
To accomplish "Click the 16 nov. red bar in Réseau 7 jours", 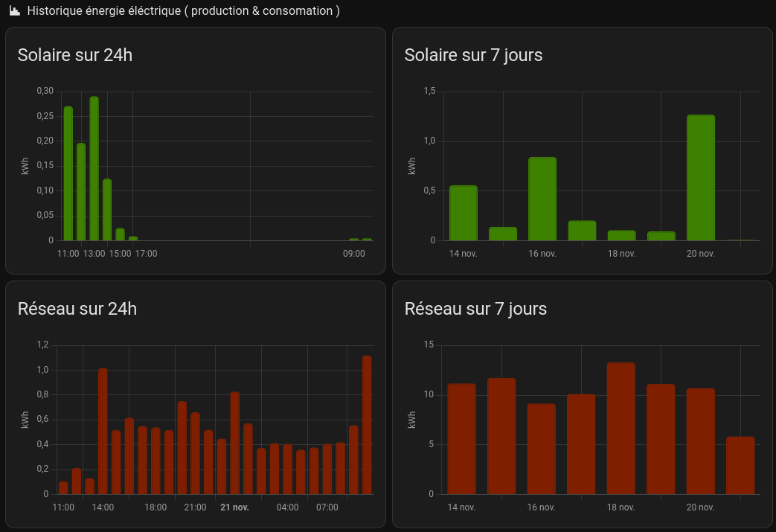I will [x=542, y=449].
